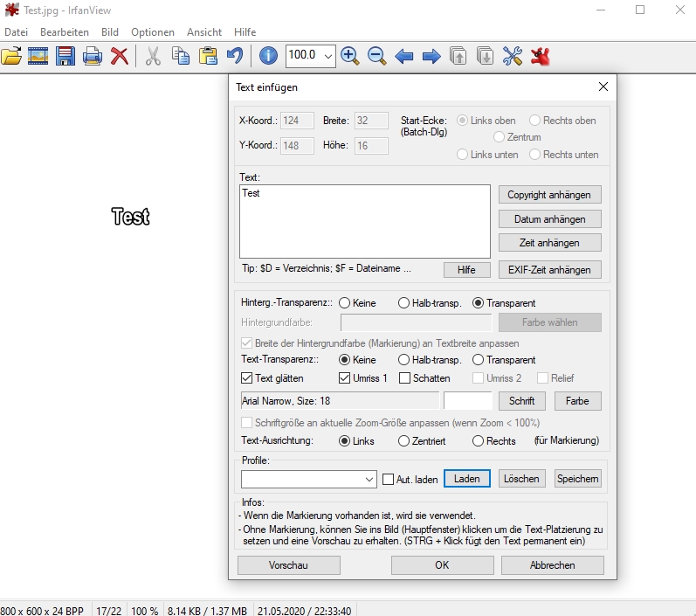Go to the previous image with the left arrow
Viewport: 696px width, 616px height.
404,57
